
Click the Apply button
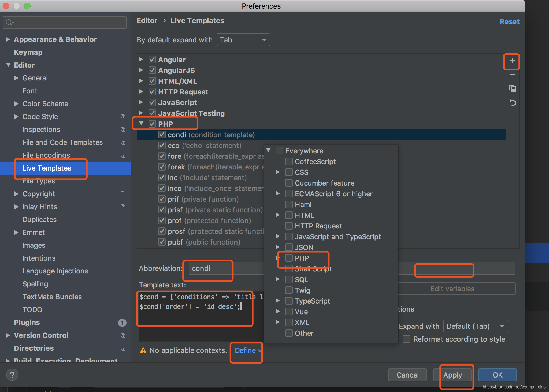(452, 375)
